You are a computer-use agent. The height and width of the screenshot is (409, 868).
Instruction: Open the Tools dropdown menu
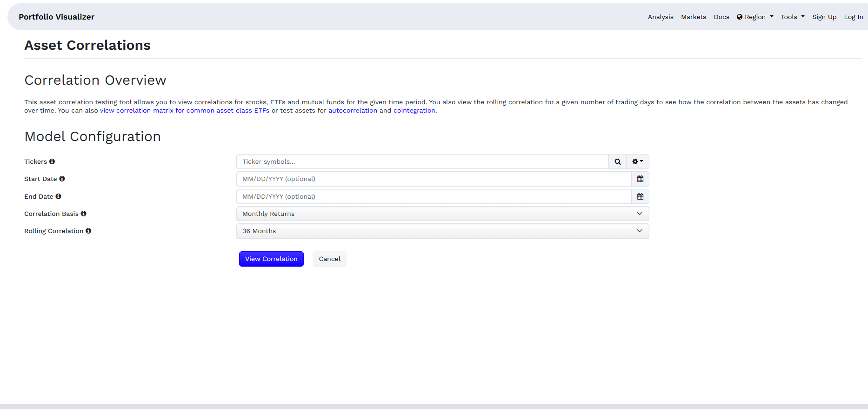tap(792, 17)
